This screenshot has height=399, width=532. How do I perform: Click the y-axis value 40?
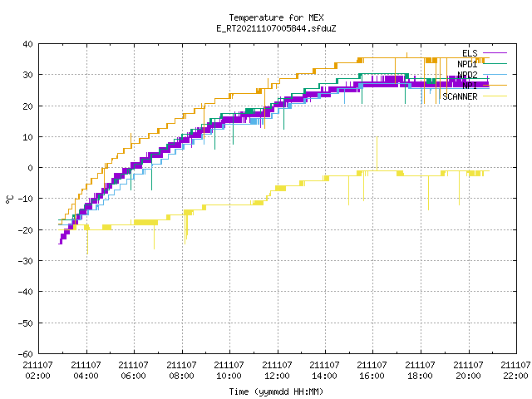pos(27,44)
